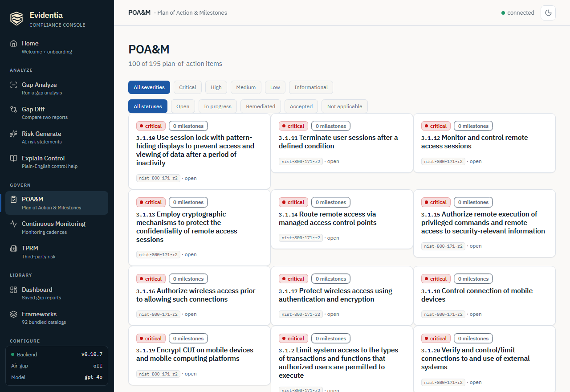Select the Remediated status filter

[x=261, y=106]
